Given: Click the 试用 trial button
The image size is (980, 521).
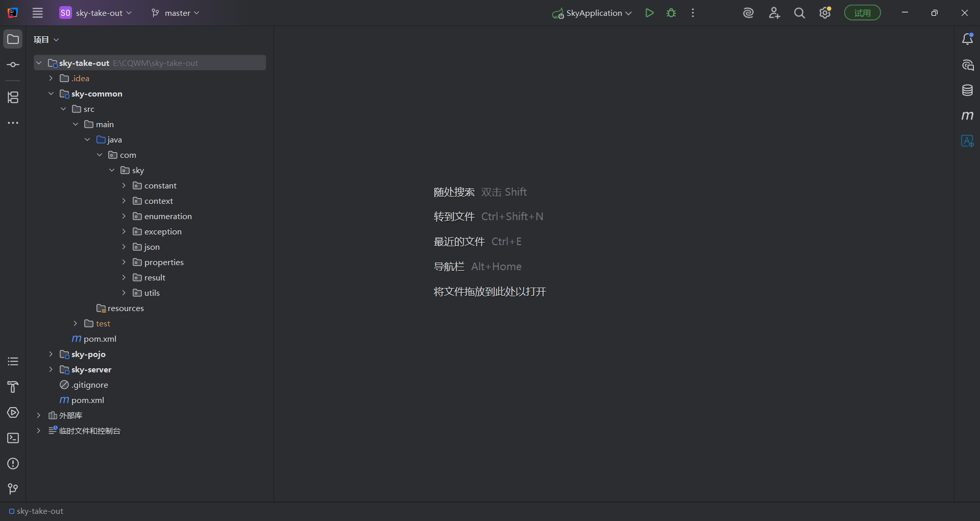Looking at the screenshot, I should coord(862,13).
